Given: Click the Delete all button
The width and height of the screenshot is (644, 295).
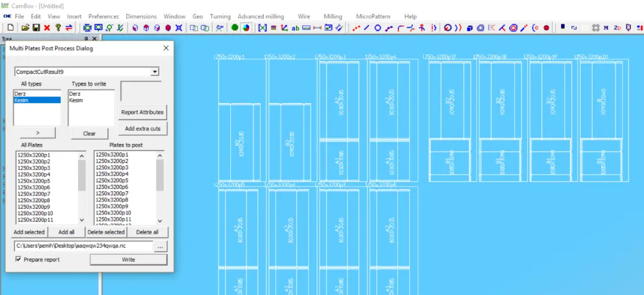Looking at the screenshot, I should tap(147, 232).
